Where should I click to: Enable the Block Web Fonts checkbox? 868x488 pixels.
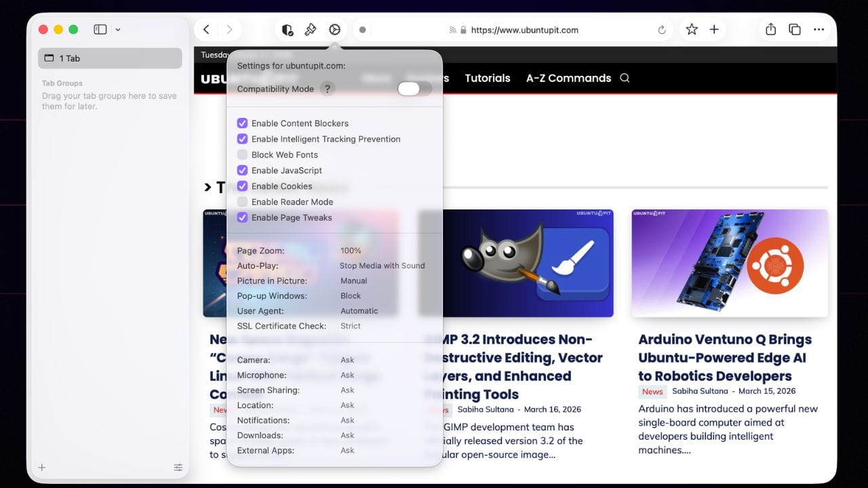pos(242,155)
